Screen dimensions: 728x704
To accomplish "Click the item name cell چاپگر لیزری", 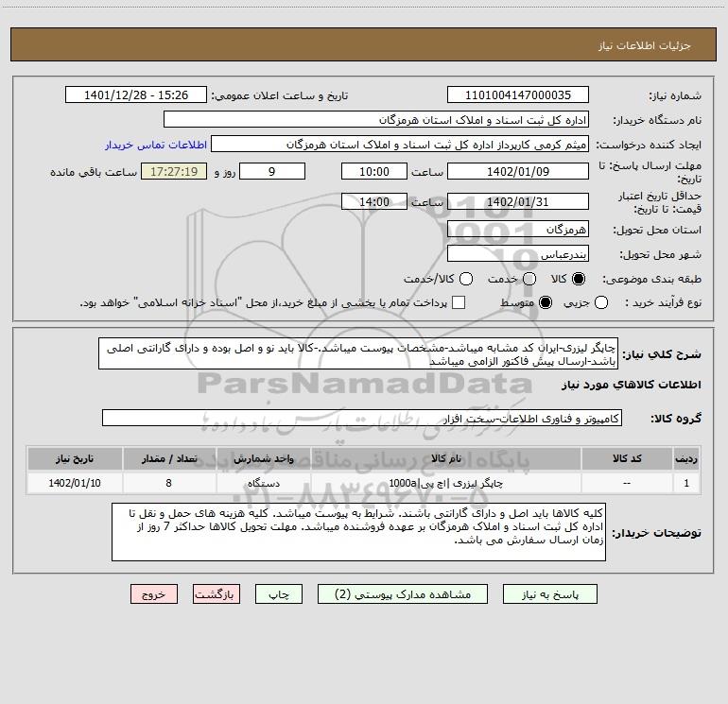I will click(x=445, y=483).
